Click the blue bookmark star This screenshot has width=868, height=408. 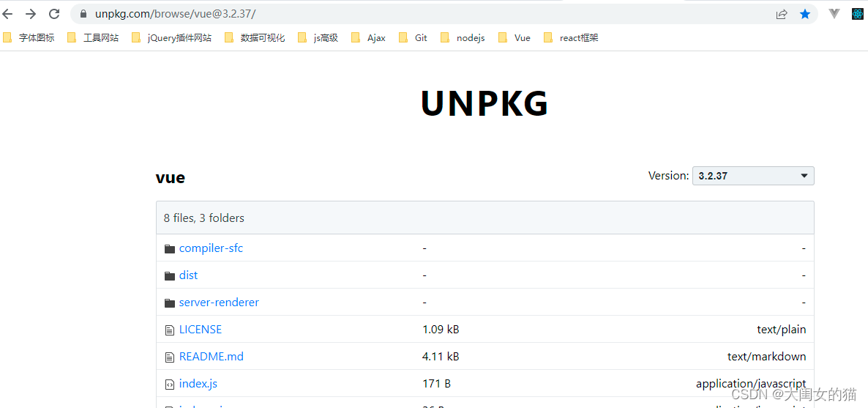pos(805,15)
